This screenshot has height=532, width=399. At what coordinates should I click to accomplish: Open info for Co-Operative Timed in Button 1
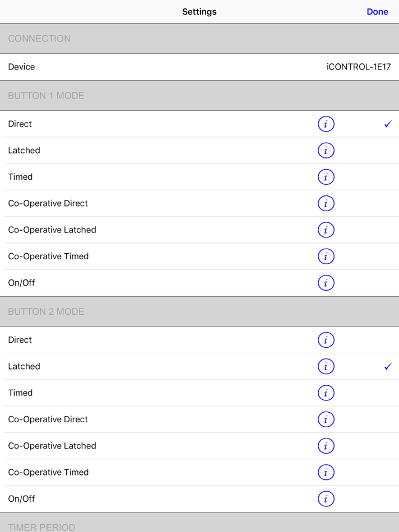[326, 256]
